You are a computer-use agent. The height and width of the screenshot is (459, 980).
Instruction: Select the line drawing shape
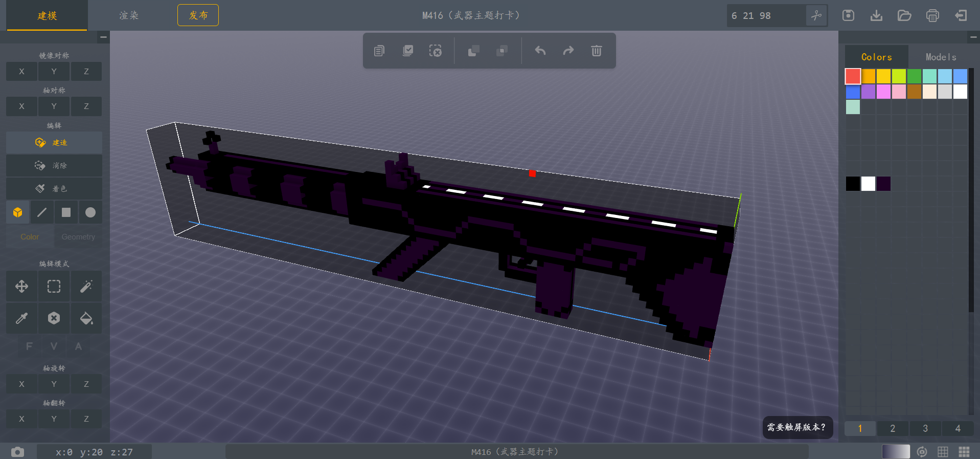click(x=42, y=212)
